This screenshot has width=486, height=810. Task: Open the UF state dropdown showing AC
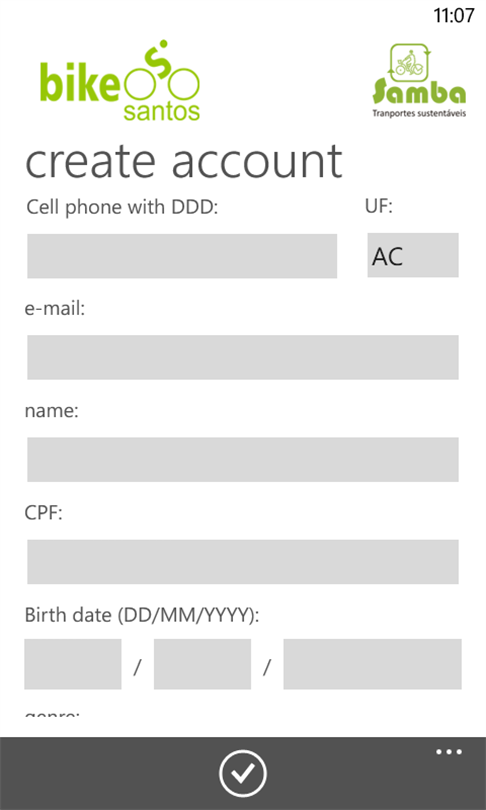(413, 255)
